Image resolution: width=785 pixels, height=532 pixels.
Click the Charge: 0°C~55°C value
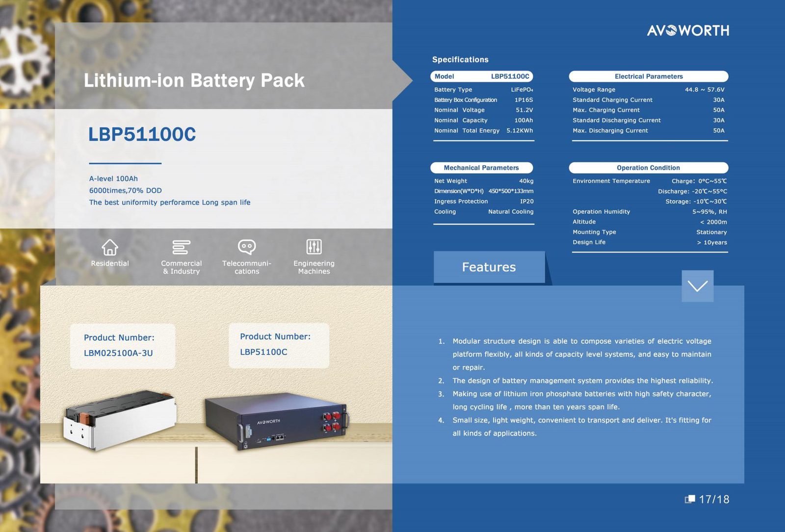point(699,181)
